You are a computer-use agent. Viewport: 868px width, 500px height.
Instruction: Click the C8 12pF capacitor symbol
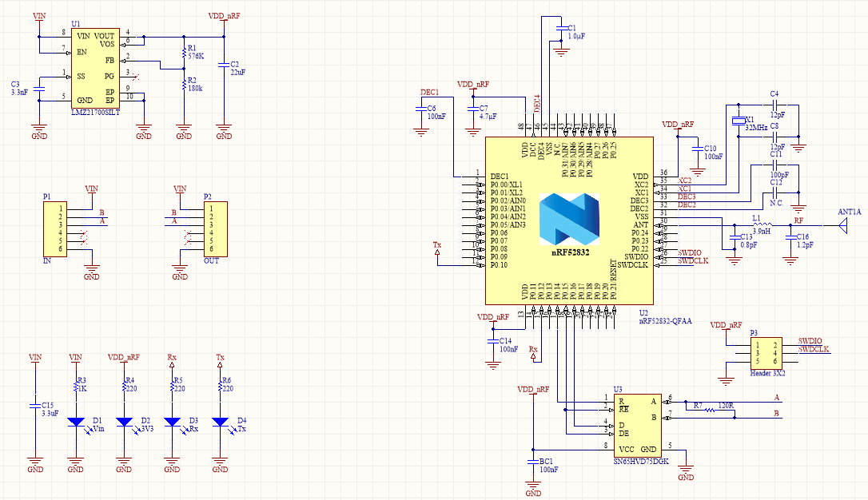[x=775, y=137]
